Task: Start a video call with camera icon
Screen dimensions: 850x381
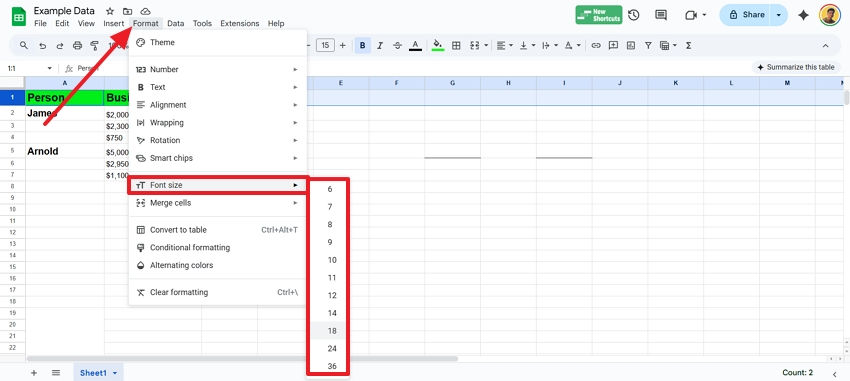Action: (691, 15)
